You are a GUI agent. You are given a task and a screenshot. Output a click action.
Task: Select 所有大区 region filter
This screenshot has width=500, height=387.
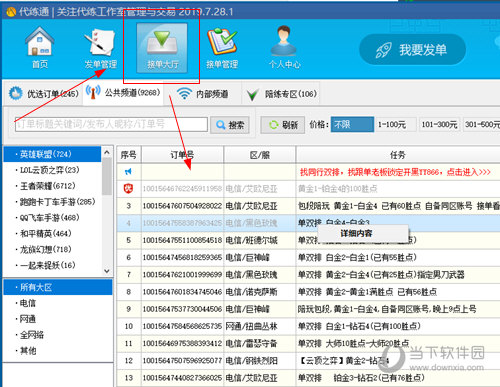click(x=58, y=287)
